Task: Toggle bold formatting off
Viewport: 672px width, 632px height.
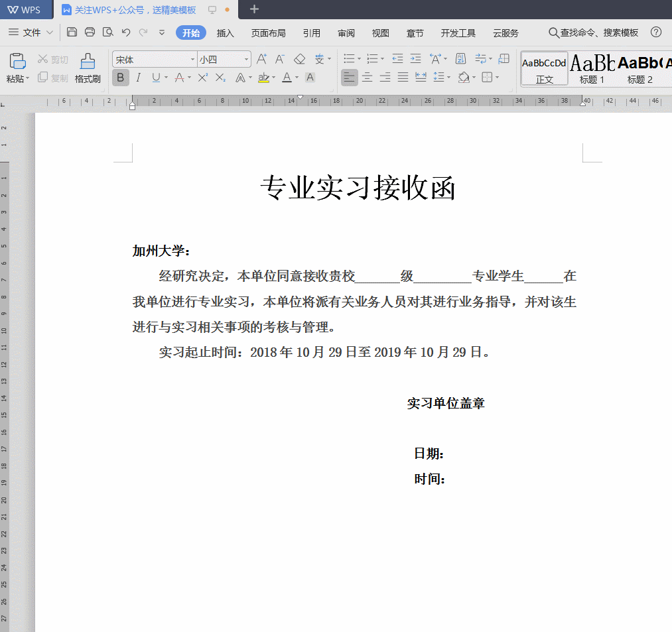Action: pos(120,78)
